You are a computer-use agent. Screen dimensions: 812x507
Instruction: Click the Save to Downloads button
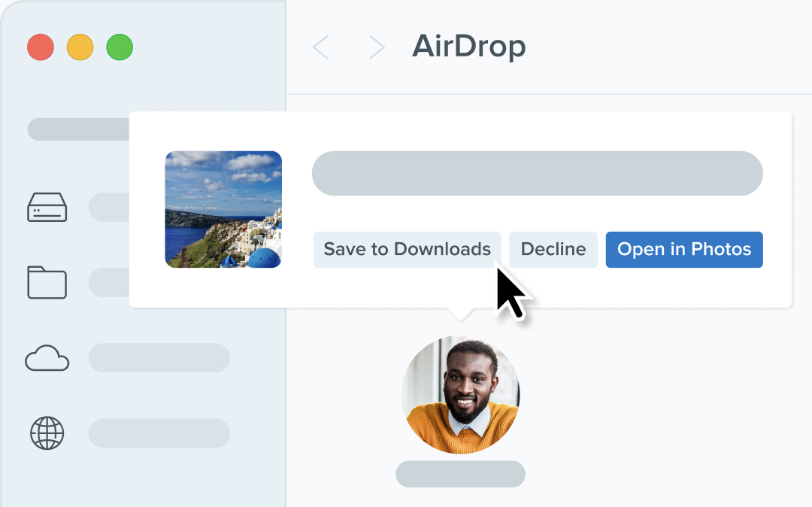[407, 250]
